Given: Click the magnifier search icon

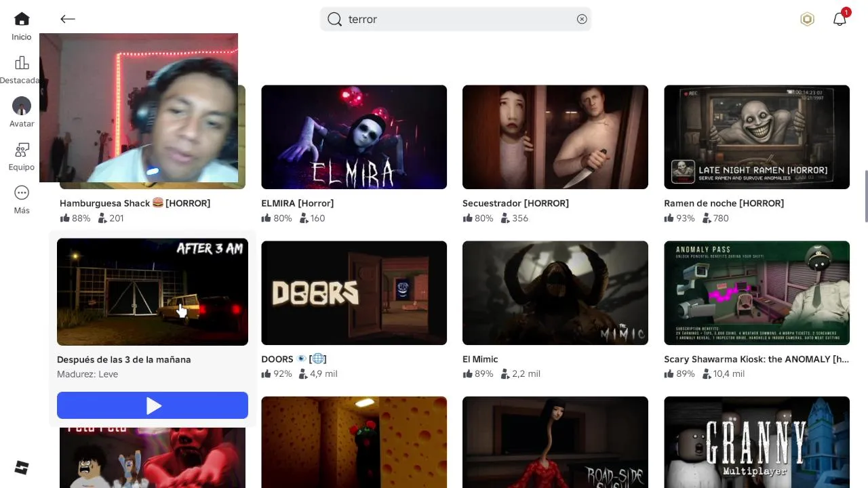Looking at the screenshot, I should point(334,19).
